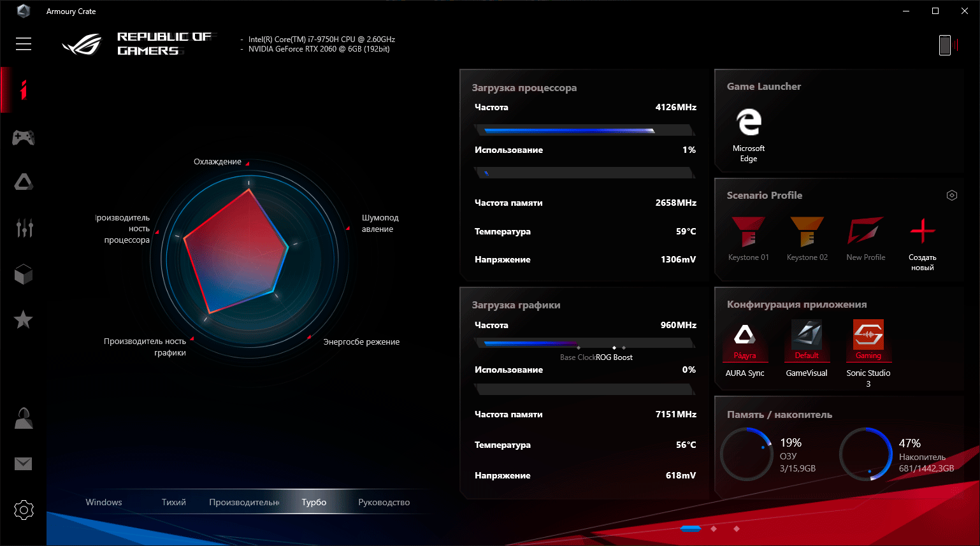Open Scenario Profile hexagon settings icon

click(952, 196)
